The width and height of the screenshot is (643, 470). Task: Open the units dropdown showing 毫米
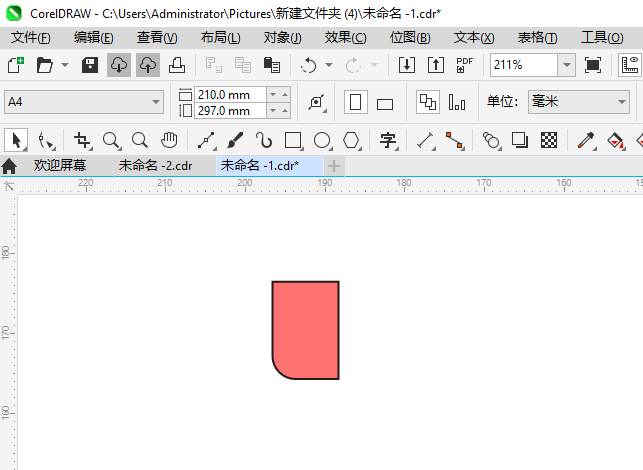click(579, 102)
